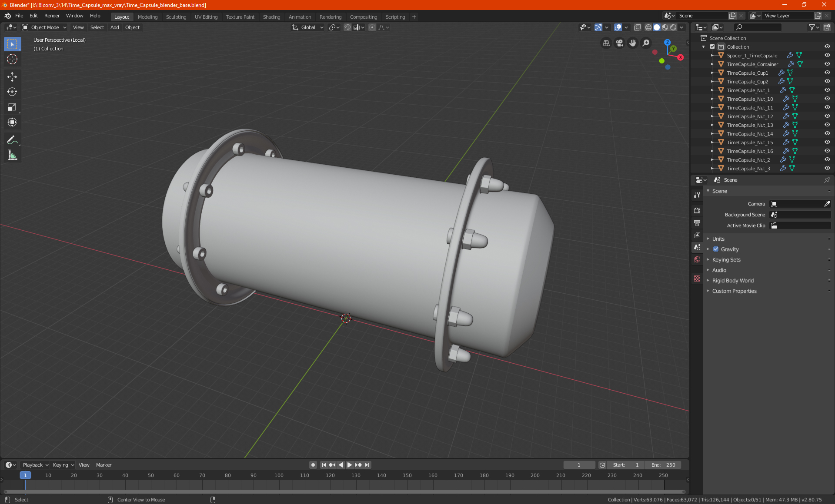This screenshot has height=504, width=835.
Task: Toggle auto keying record button
Action: [313, 465]
